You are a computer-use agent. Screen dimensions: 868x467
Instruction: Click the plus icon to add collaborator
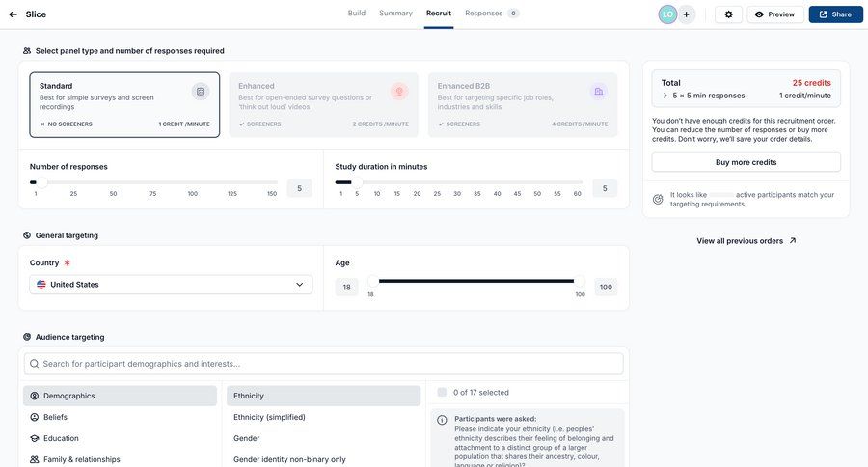[686, 14]
